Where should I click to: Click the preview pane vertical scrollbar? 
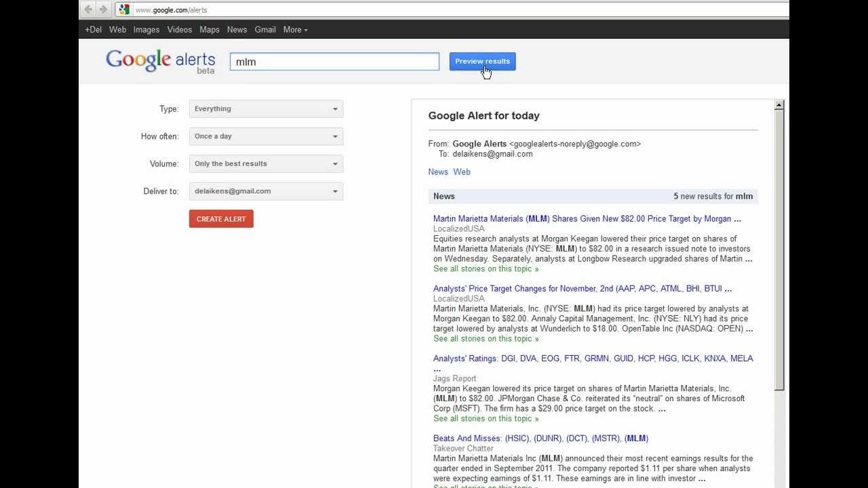(779, 251)
